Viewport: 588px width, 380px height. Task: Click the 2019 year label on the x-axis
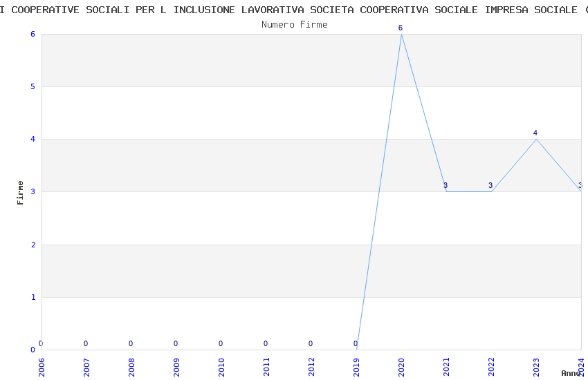tap(357, 367)
